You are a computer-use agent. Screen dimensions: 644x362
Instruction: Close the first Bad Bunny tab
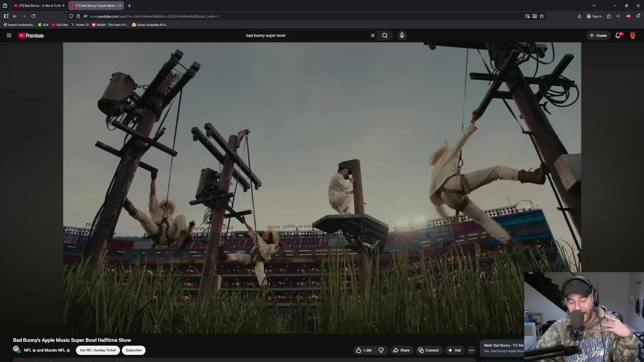[63, 6]
